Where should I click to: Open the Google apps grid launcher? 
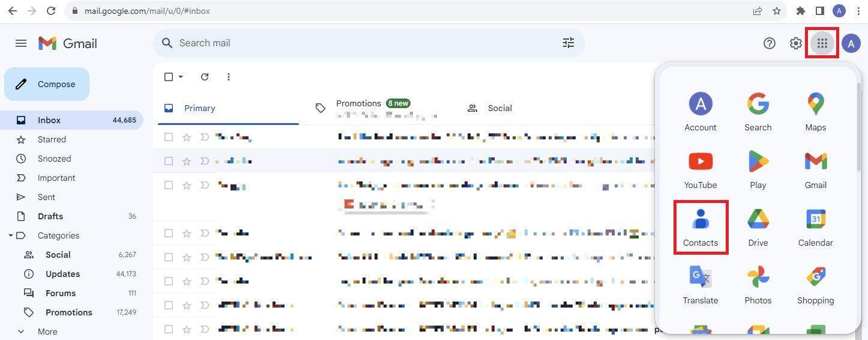[x=822, y=43]
